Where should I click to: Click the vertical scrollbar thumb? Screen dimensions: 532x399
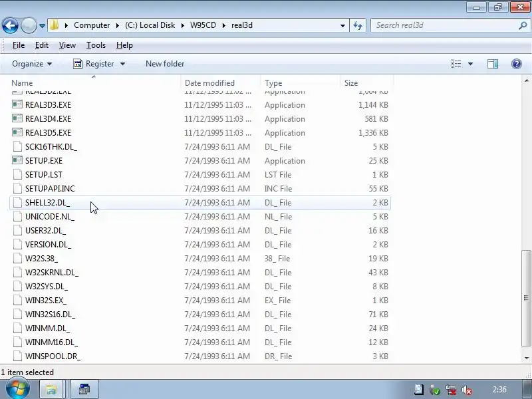[526, 298]
